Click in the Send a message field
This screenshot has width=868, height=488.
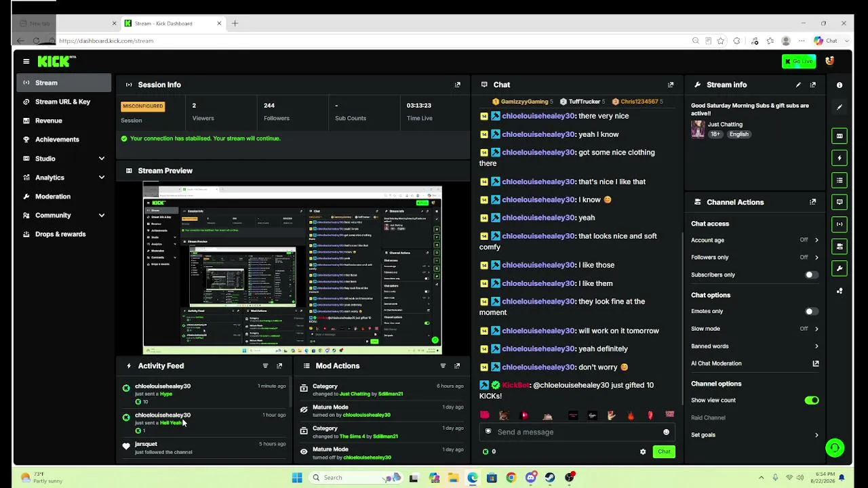[x=576, y=432]
